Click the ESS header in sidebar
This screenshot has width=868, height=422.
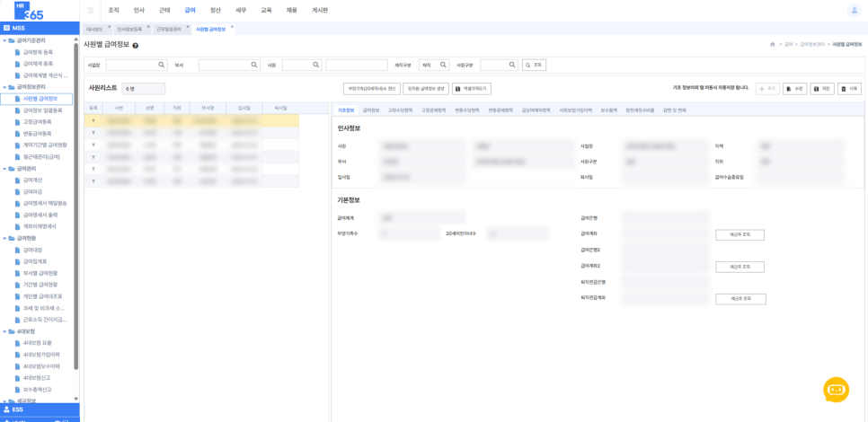40,409
